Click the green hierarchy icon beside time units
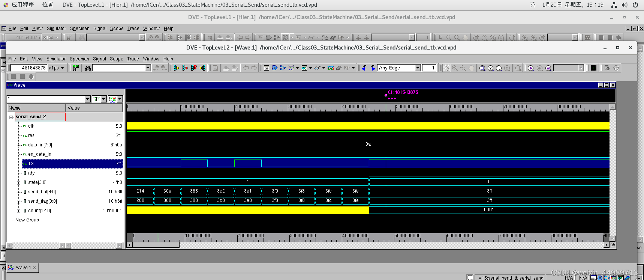Image resolution: width=644 pixels, height=280 pixels. 76,68
